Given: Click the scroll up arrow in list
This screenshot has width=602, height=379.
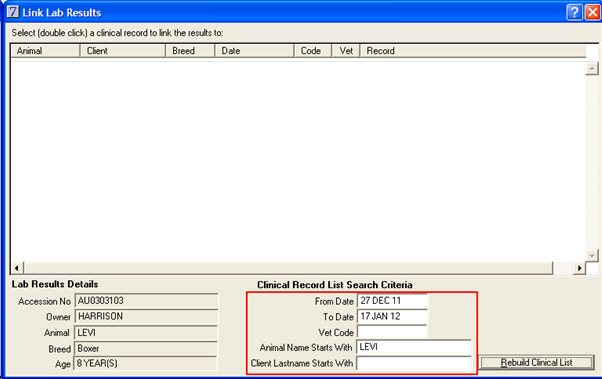Looking at the screenshot, I should pyautogui.click(x=592, y=69).
